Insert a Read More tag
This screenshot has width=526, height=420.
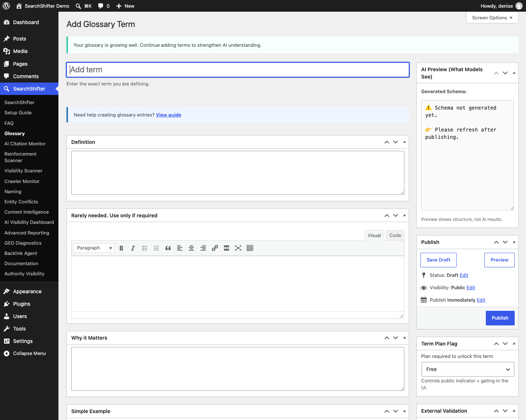[x=226, y=248]
